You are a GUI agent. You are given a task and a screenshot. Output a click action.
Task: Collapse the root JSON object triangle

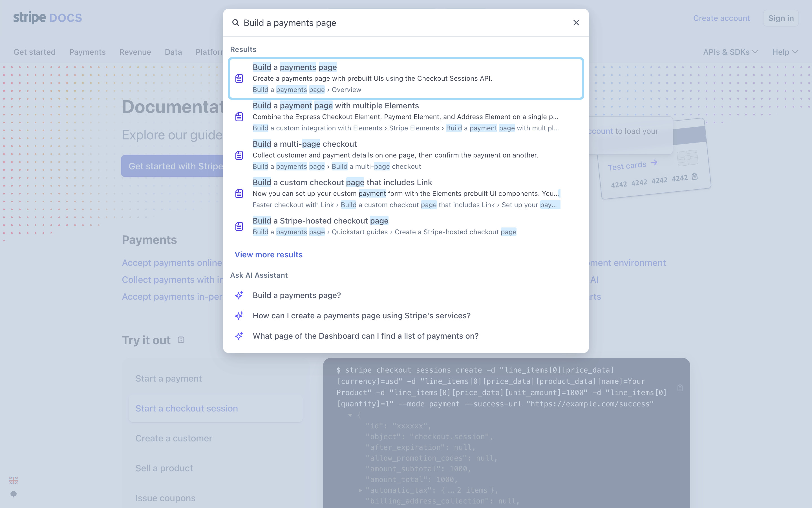coord(350,415)
